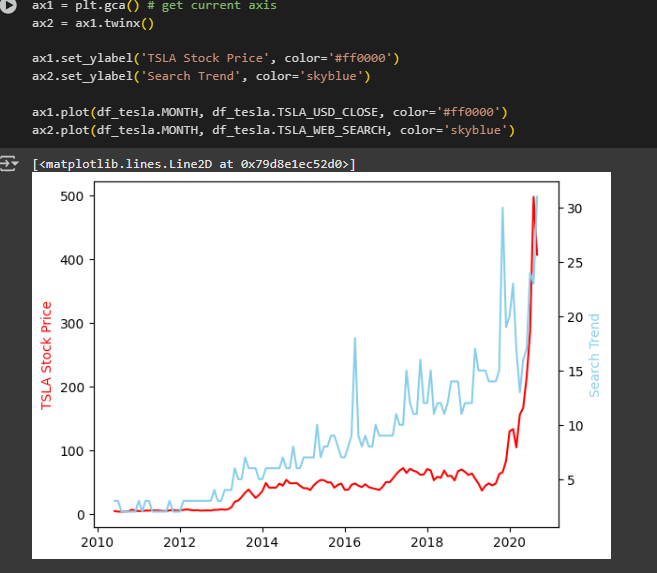This screenshot has height=573, width=657.
Task: Click the 25 tick on right axis
Action: [x=574, y=263]
